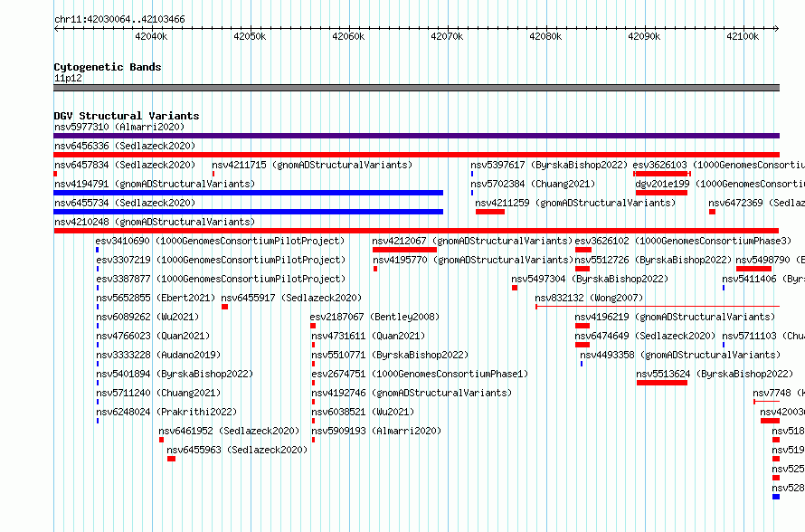Viewport: 805px width, 532px height.
Task: Open nsv4766023 (Quan2021) variant
Action: pyautogui.click(x=153, y=336)
